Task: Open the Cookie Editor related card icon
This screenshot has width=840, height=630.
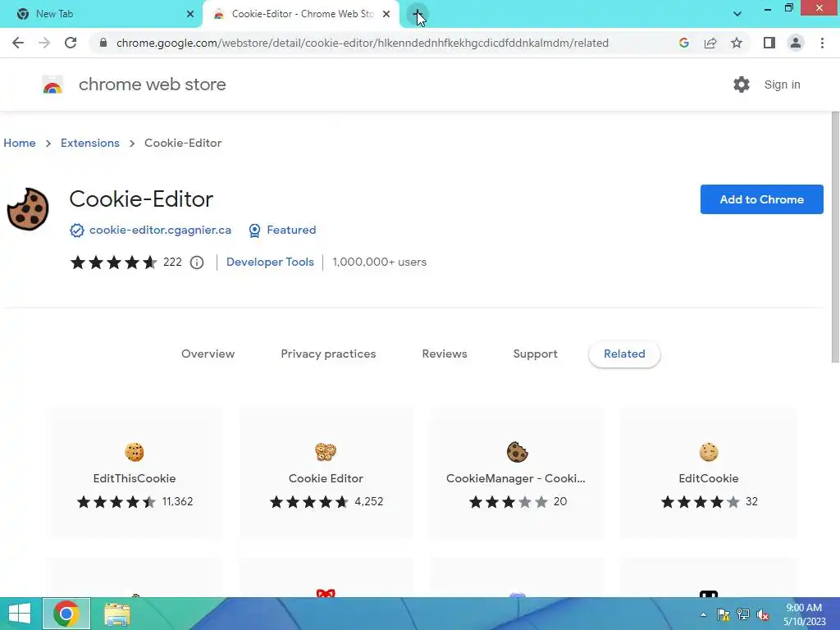Action: 326,452
